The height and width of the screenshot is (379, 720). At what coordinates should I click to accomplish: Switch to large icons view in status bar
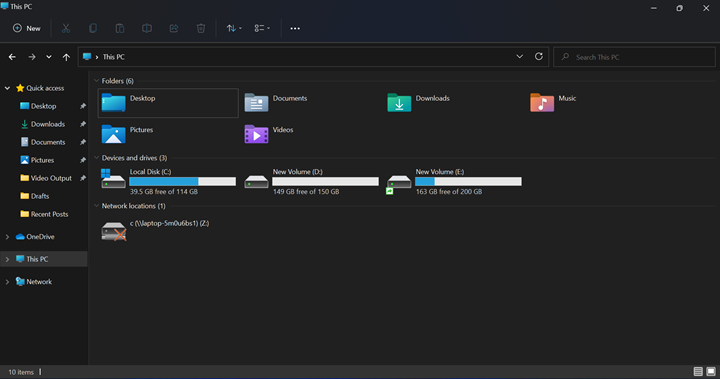711,372
